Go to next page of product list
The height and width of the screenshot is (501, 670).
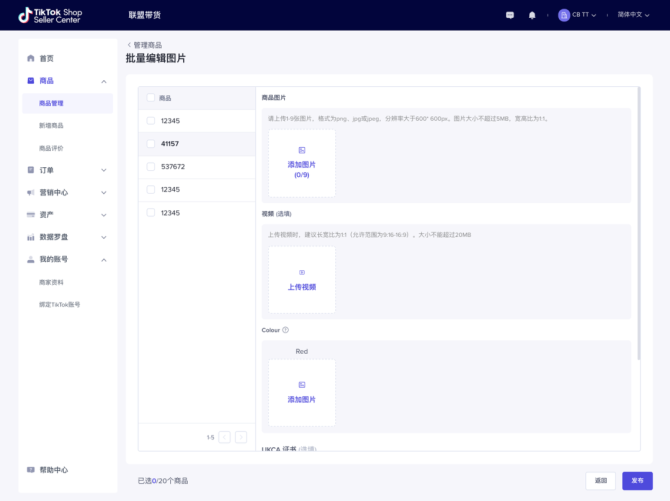[241, 437]
